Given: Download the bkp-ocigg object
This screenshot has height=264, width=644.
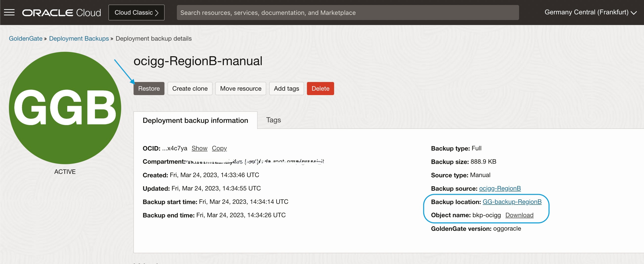Looking at the screenshot, I should click(x=519, y=215).
